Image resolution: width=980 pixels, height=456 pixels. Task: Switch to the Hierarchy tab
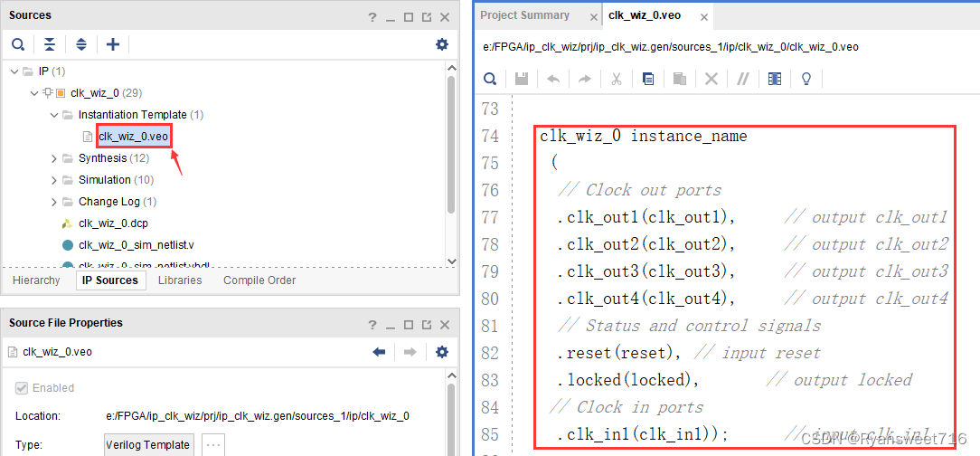[x=36, y=280]
